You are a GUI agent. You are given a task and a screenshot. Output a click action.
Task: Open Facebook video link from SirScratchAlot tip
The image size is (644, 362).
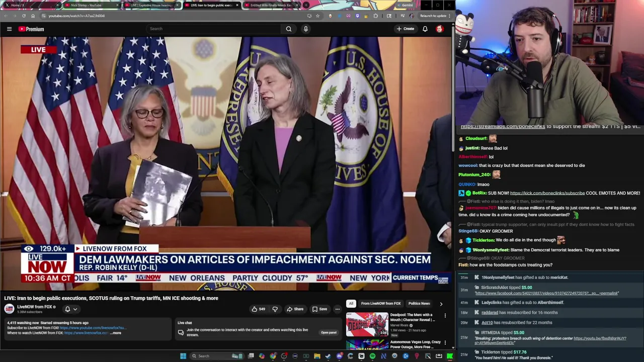click(x=547, y=293)
